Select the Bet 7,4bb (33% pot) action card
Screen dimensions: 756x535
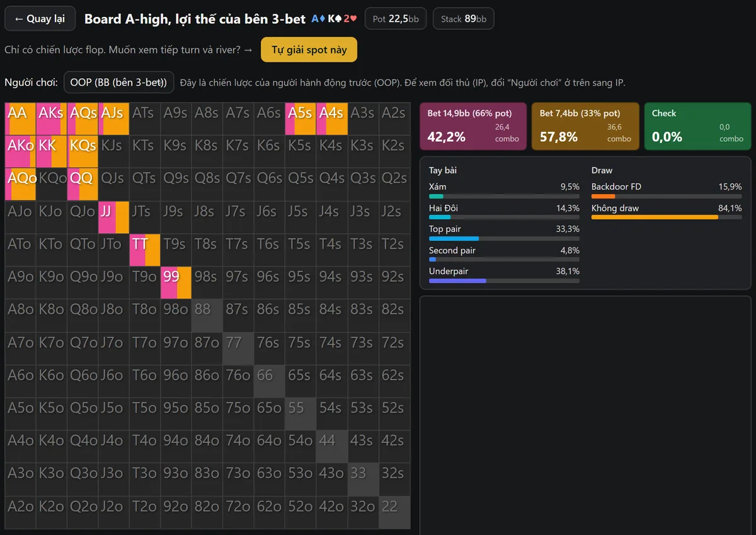coord(585,126)
